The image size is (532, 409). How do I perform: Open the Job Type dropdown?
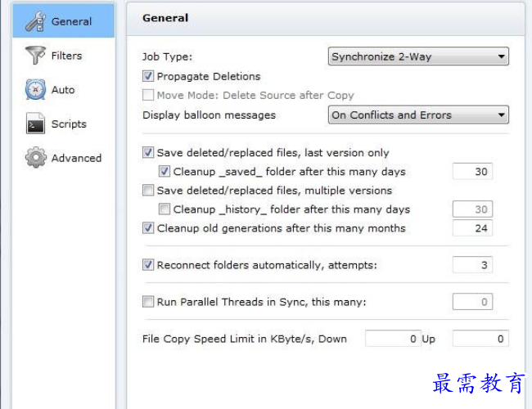[418, 56]
